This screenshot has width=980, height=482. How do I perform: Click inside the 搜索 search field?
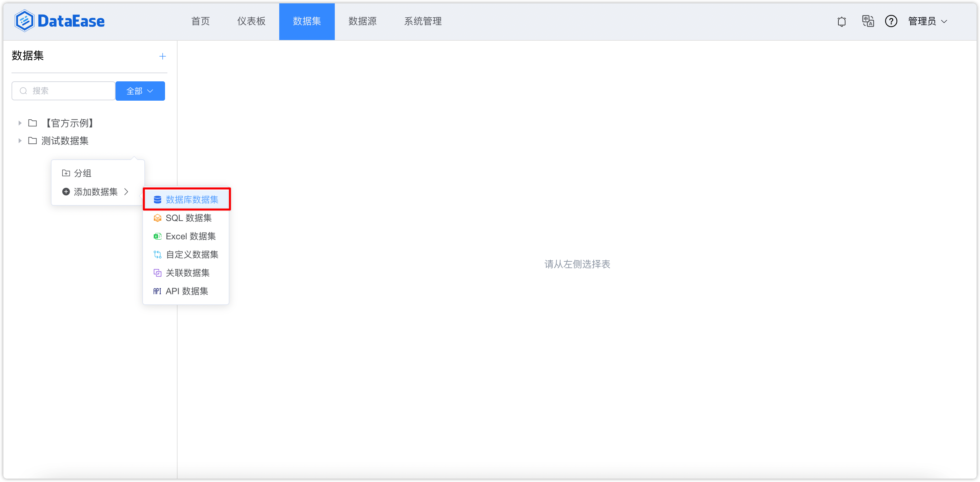coord(63,91)
